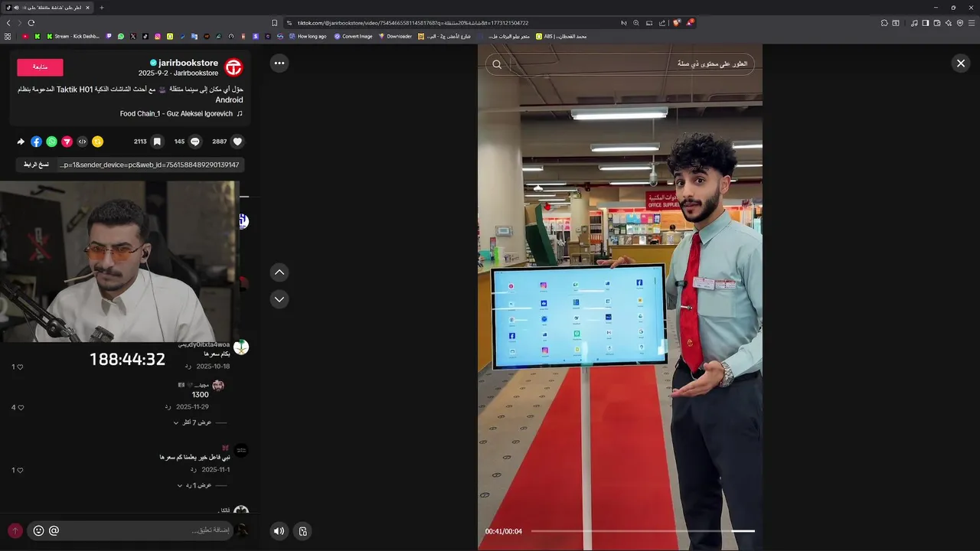Open the Jarir profile avatar
Image resolution: width=980 pixels, height=551 pixels.
coord(234,67)
